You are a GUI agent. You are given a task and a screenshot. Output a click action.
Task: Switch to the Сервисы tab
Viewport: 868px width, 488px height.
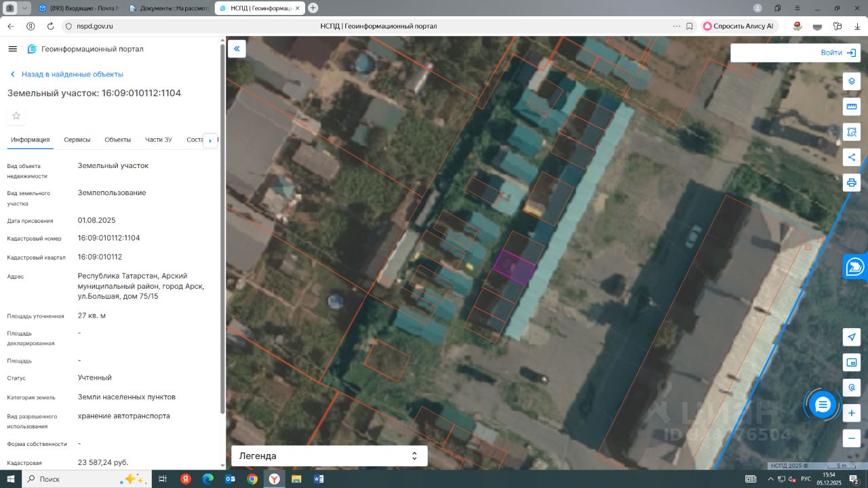(77, 140)
